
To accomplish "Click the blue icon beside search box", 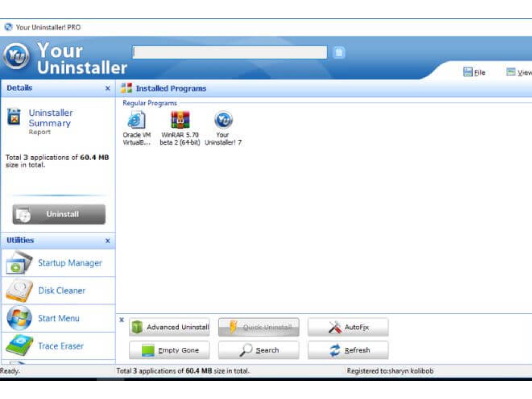I will pyautogui.click(x=339, y=52).
